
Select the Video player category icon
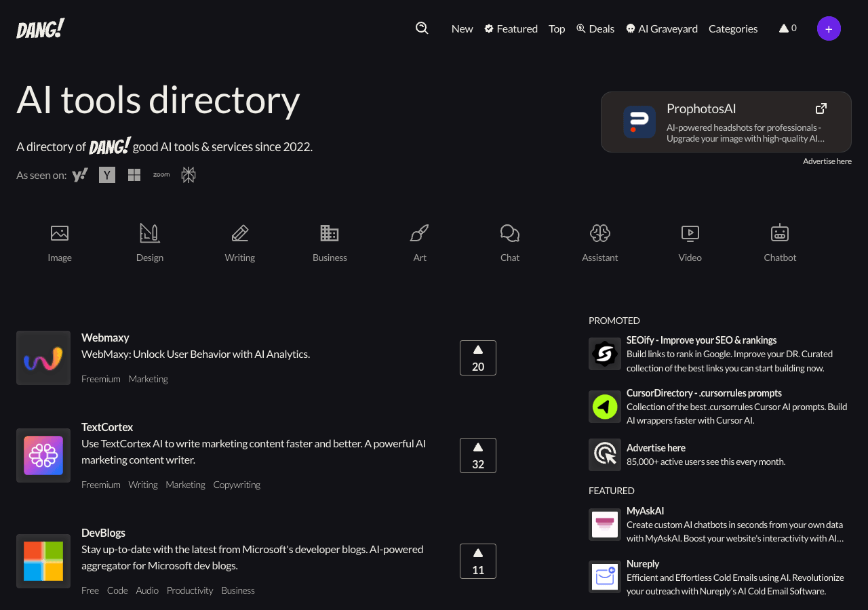click(x=690, y=233)
